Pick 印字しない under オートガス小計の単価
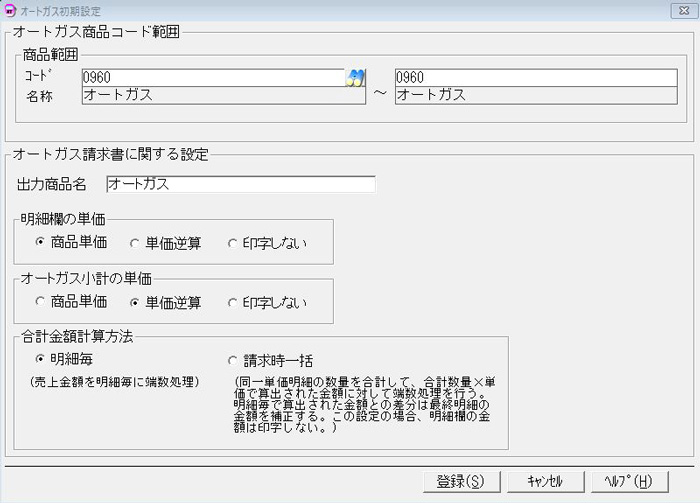 (x=233, y=302)
